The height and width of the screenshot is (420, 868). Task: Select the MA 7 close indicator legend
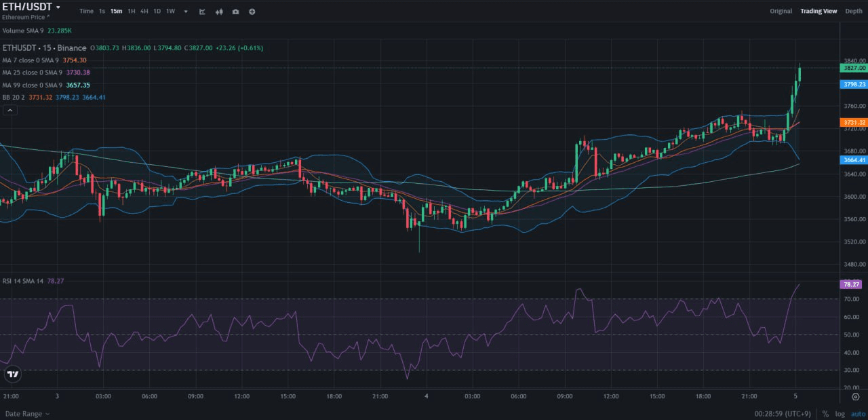pos(32,60)
